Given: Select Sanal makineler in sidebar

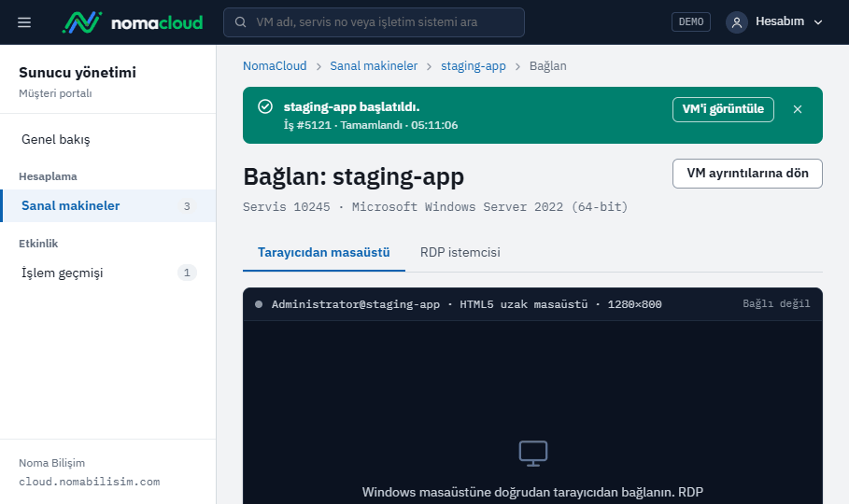Looking at the screenshot, I should (x=108, y=205).
